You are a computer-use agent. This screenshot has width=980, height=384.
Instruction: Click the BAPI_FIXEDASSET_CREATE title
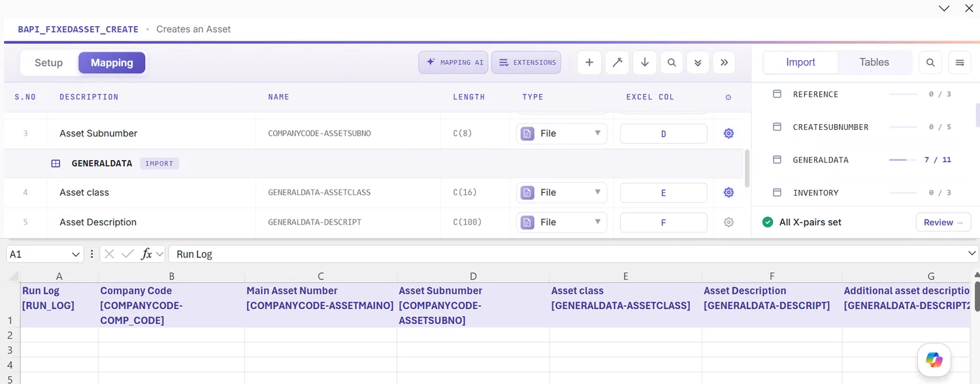click(x=78, y=29)
